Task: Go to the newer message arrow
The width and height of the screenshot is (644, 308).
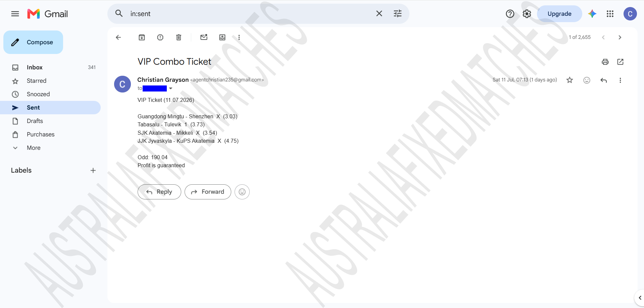Action: [x=603, y=37]
